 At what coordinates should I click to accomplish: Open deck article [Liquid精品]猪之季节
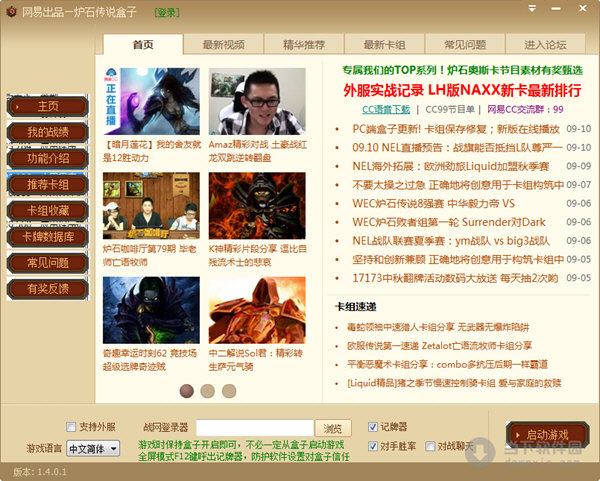tap(454, 383)
